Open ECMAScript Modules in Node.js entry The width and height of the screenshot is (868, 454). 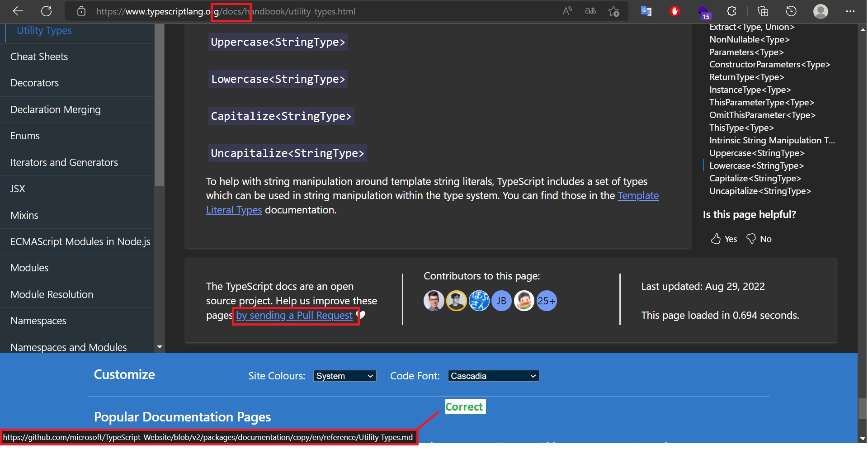coord(77,241)
